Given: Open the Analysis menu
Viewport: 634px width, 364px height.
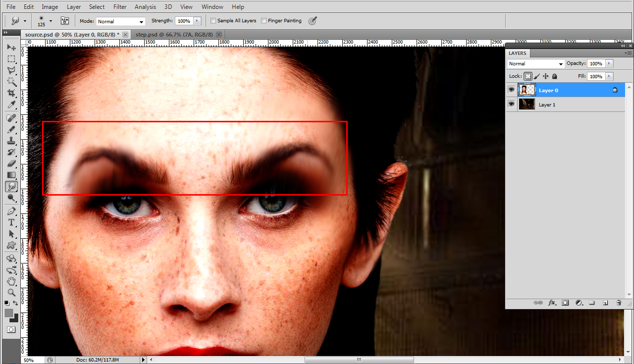Looking at the screenshot, I should click(145, 7).
